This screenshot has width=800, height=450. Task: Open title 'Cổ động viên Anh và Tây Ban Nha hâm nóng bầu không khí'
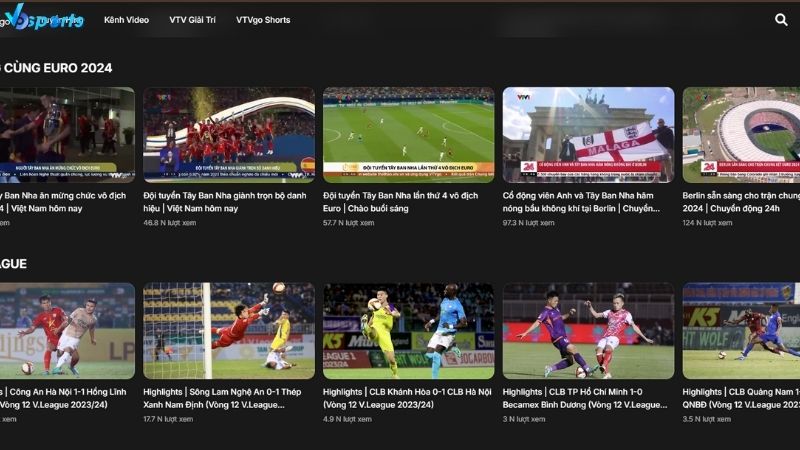coord(581,202)
